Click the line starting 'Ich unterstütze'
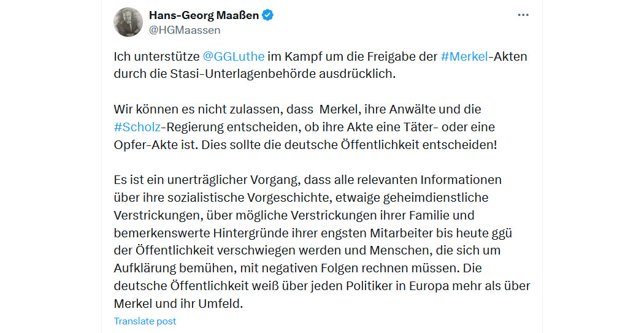 click(x=320, y=56)
